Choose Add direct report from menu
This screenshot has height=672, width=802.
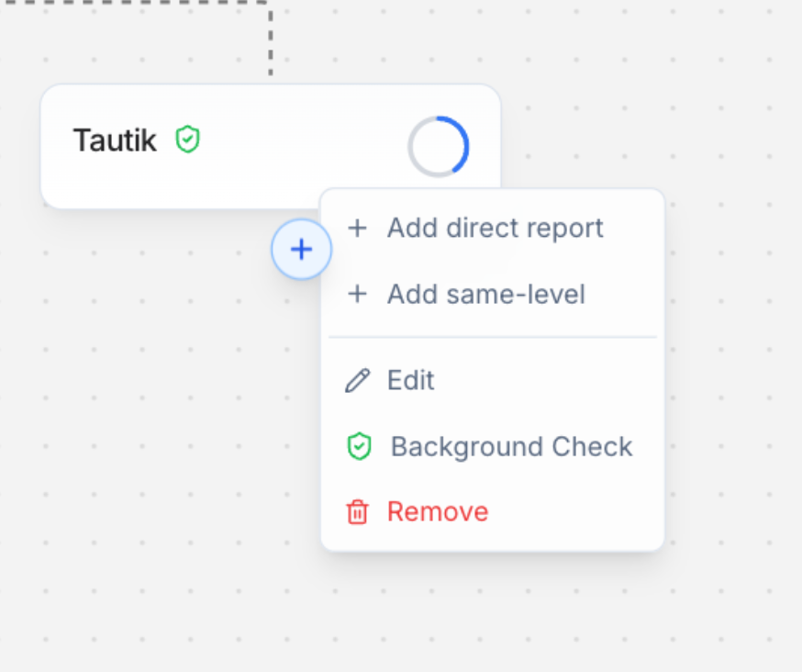[x=493, y=228]
